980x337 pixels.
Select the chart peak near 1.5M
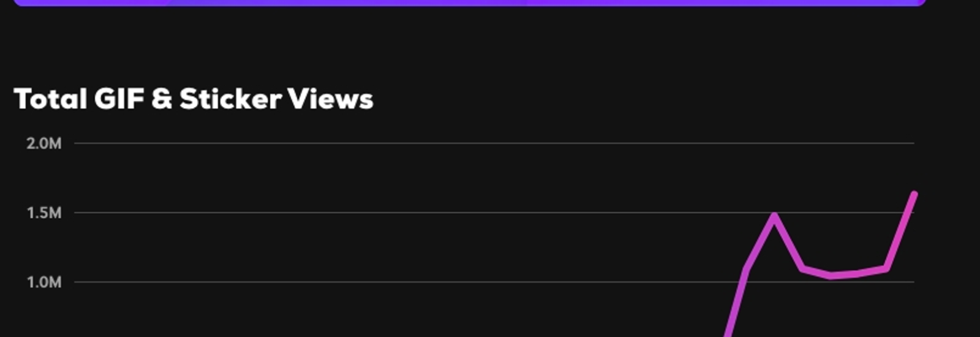click(x=775, y=216)
